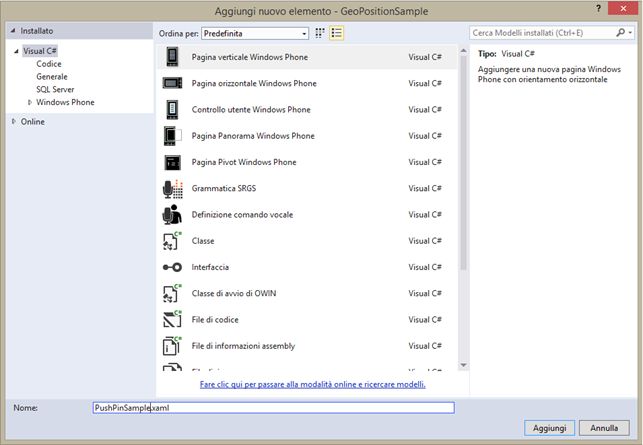Expand the Online category
The image size is (643, 445).
click(x=14, y=122)
